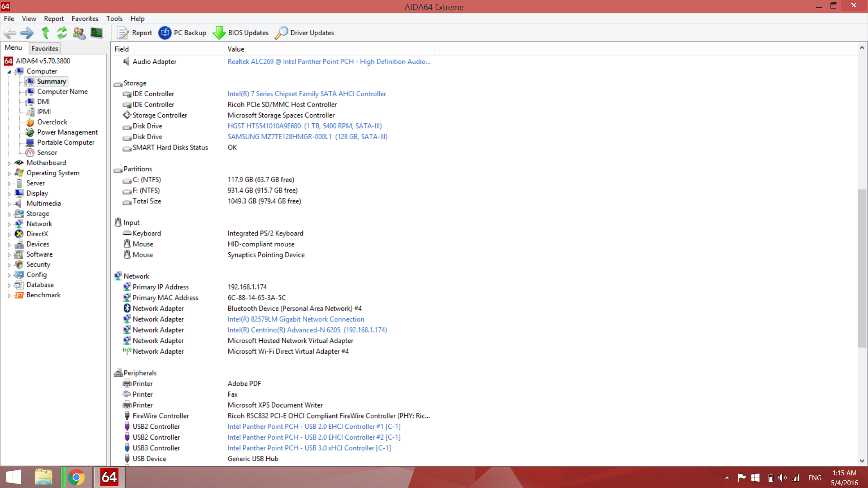This screenshot has width=868, height=488.
Task: Click the Up one level arrow
Action: (45, 33)
